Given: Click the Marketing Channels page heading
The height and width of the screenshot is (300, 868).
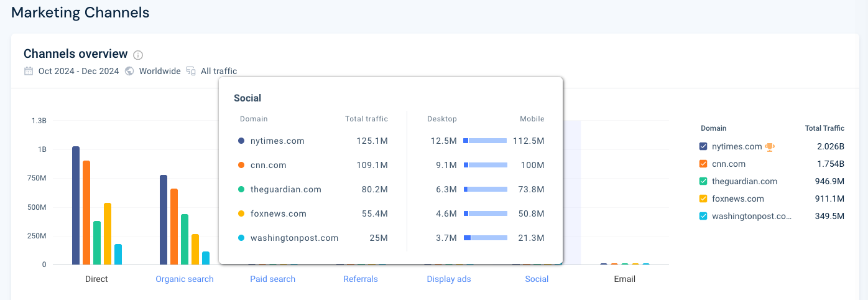Looking at the screenshot, I should [x=80, y=12].
